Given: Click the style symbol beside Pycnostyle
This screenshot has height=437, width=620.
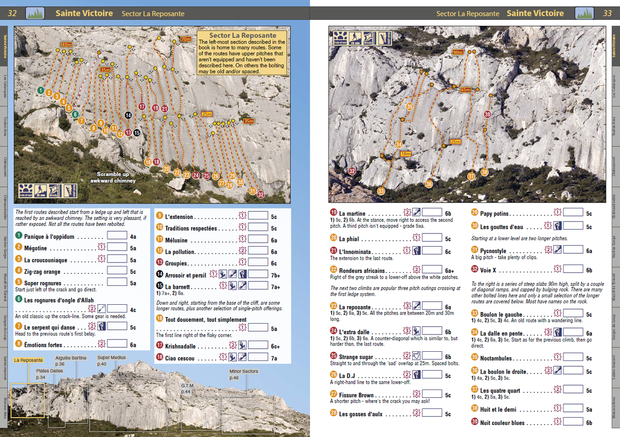Looking at the screenshot, I should 558,250.
